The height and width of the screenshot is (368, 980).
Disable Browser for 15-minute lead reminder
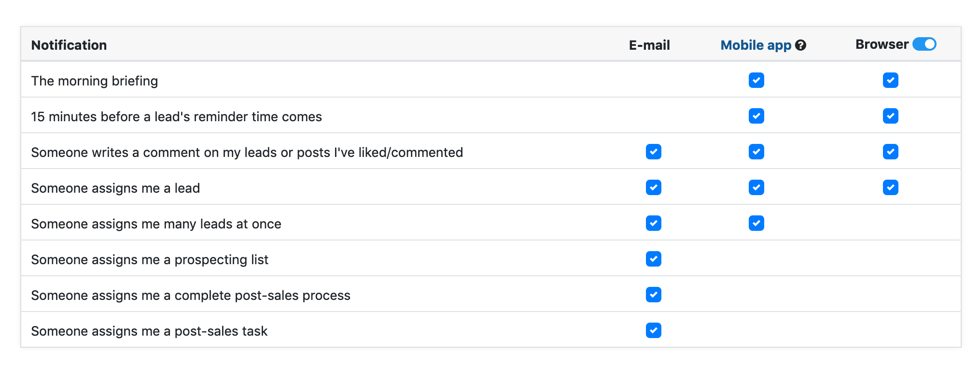pyautogui.click(x=890, y=116)
